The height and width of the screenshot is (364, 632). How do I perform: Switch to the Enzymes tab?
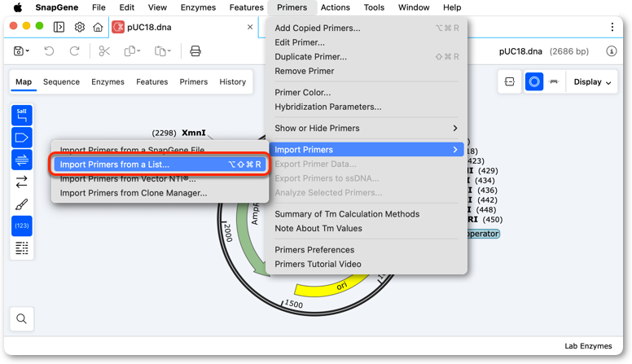(108, 81)
